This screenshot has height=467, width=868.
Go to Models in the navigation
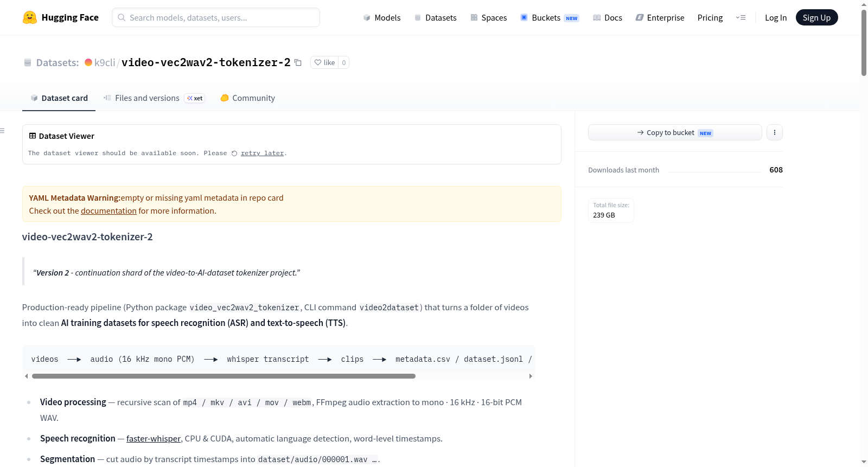click(x=382, y=17)
